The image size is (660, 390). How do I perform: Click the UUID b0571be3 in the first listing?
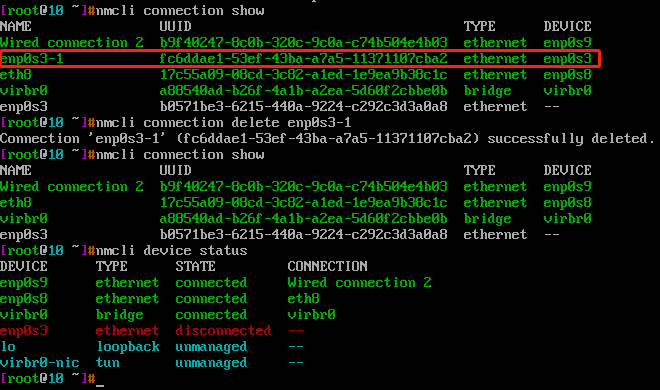coord(303,106)
